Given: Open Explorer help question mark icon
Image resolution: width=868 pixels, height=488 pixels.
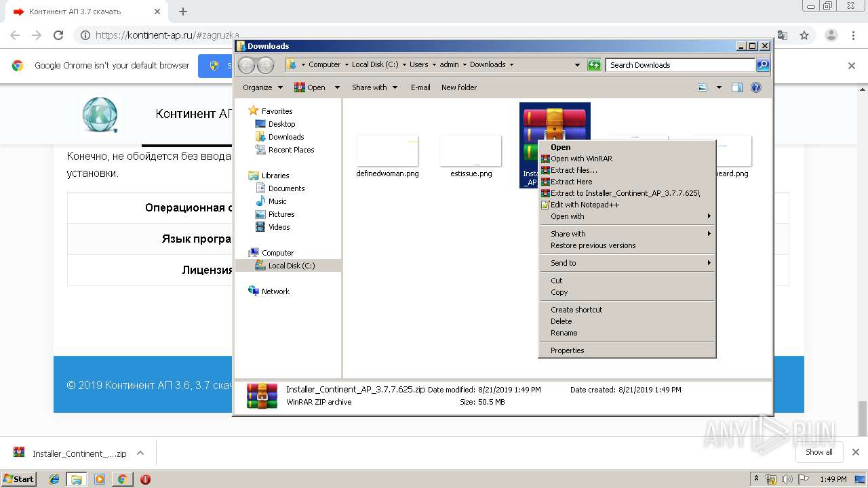Looking at the screenshot, I should tap(756, 87).
